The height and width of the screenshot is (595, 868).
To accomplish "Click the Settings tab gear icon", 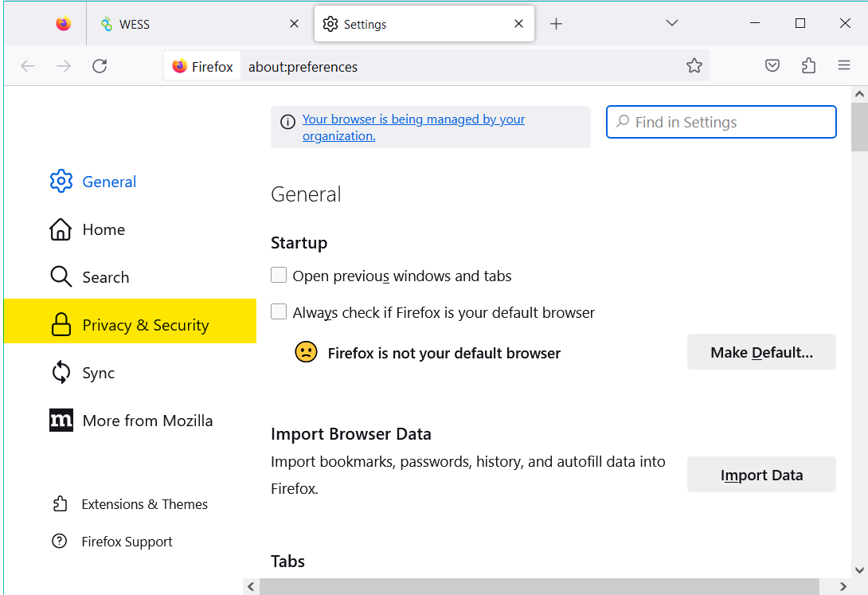I will click(x=330, y=24).
